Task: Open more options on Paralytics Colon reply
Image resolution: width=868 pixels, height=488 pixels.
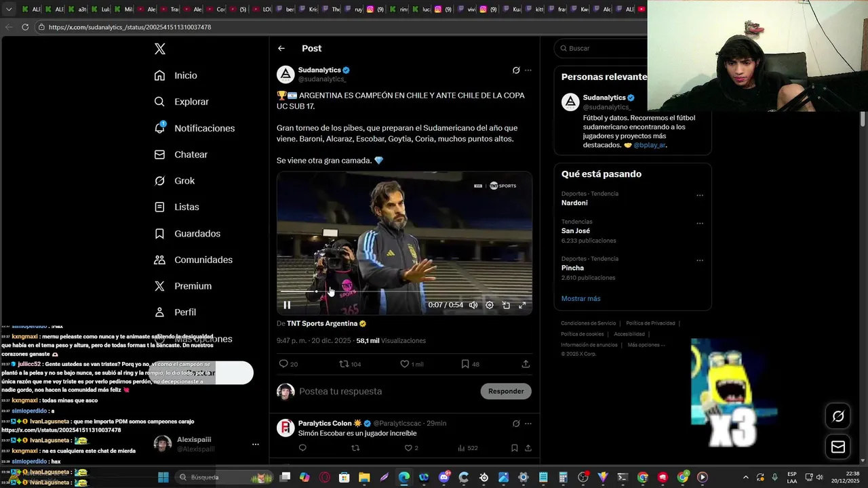Action: point(528,424)
